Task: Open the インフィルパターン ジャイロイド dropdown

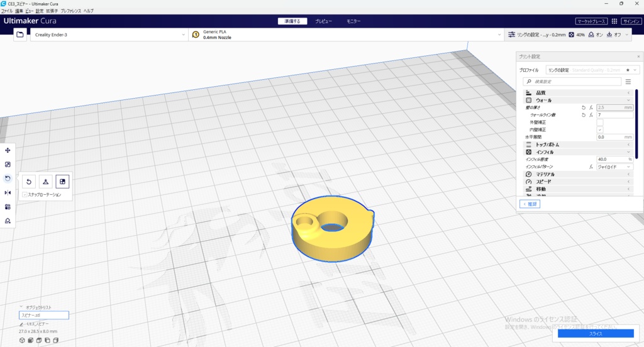Action: click(x=614, y=167)
